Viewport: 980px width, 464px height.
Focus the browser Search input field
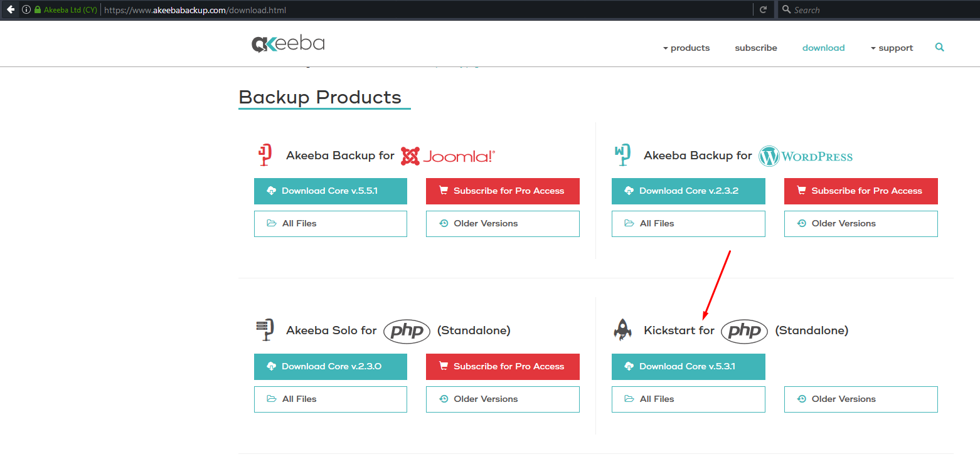click(x=878, y=10)
